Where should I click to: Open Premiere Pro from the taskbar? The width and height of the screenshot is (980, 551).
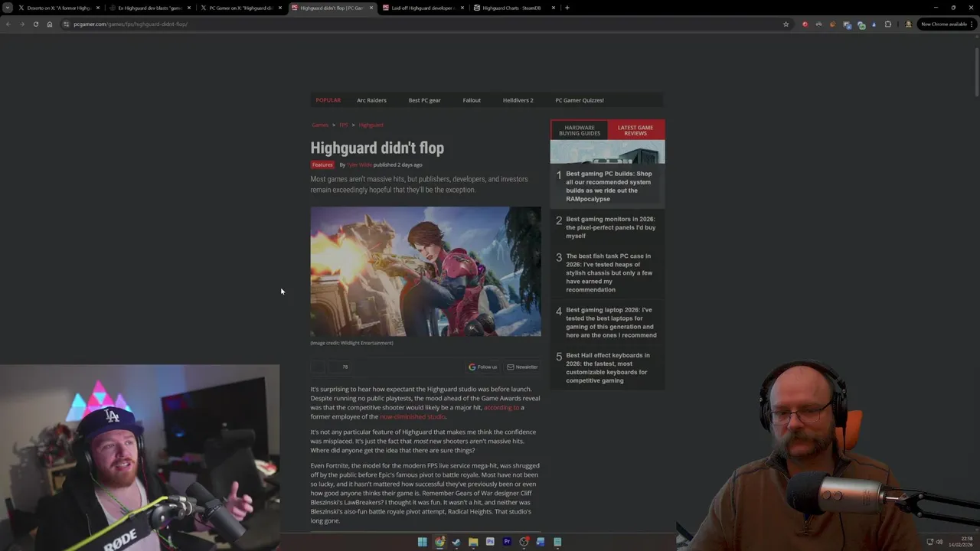(x=507, y=542)
